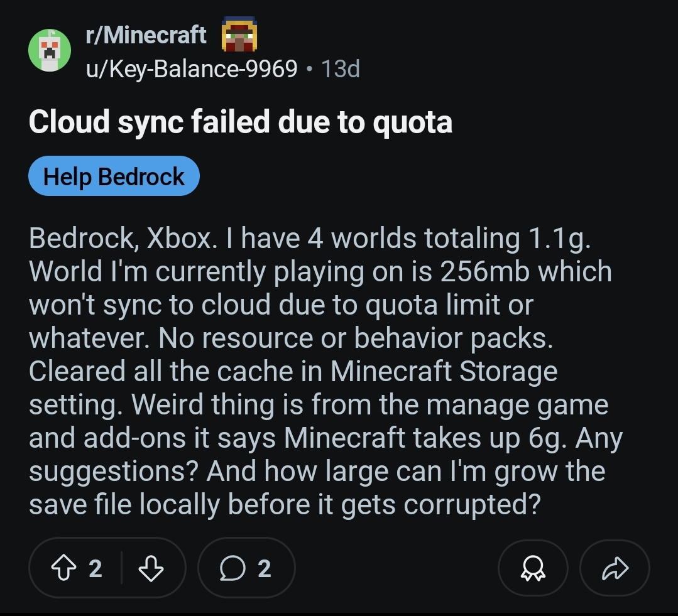Open the r/Minecraft community avatar
The width and height of the screenshot is (678, 616).
[x=50, y=50]
